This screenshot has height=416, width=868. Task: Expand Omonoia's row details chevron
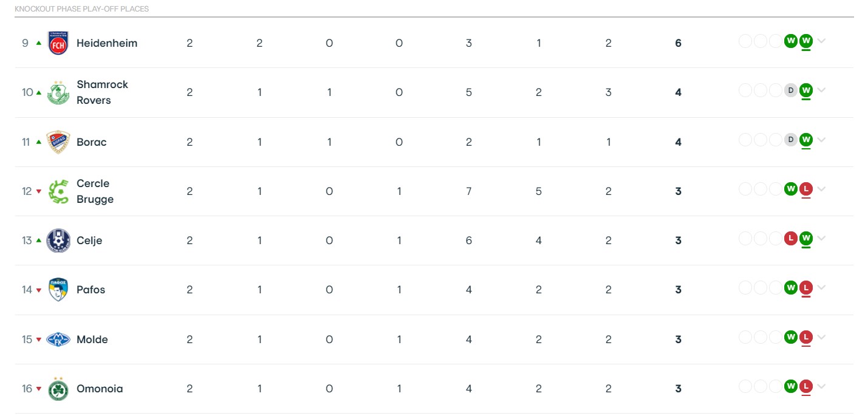point(821,386)
